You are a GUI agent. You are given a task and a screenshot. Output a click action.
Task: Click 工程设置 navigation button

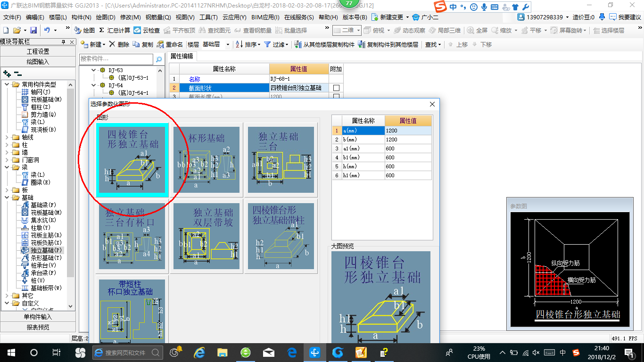point(38,51)
